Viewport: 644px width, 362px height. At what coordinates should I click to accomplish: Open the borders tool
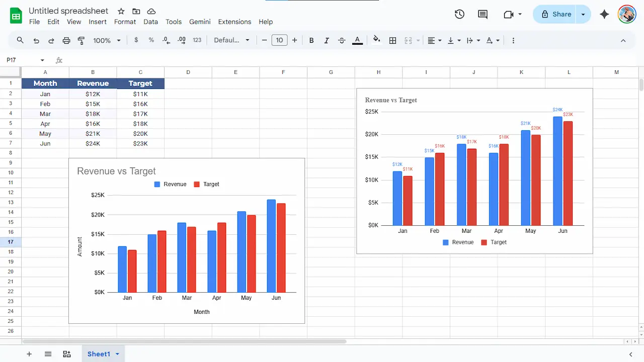pos(393,40)
